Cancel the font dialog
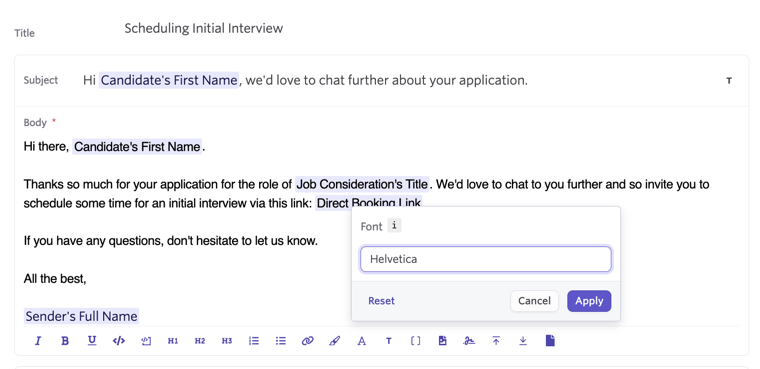Viewport: 760px width, 369px height. click(x=534, y=301)
